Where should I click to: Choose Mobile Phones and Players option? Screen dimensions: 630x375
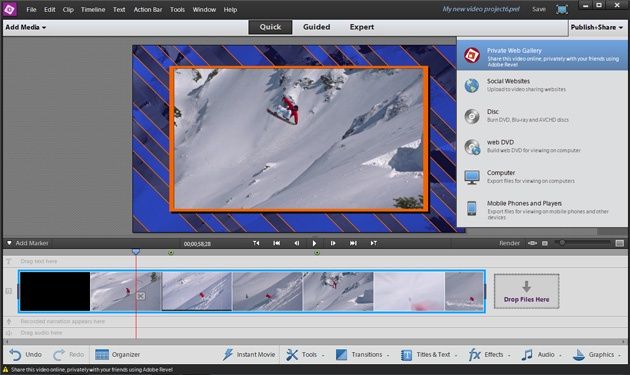[x=542, y=209]
